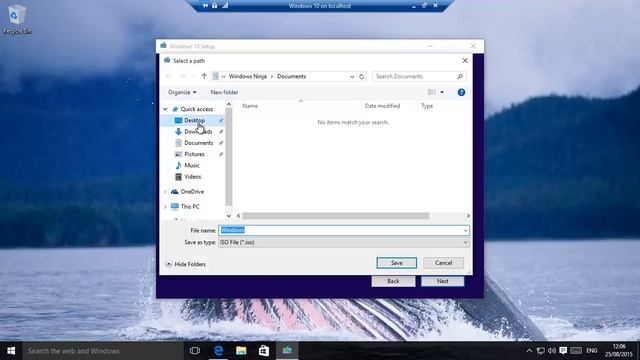Click the Windows 10 Setup taskbar icon
Viewport: 640px width, 360px height.
(x=287, y=351)
